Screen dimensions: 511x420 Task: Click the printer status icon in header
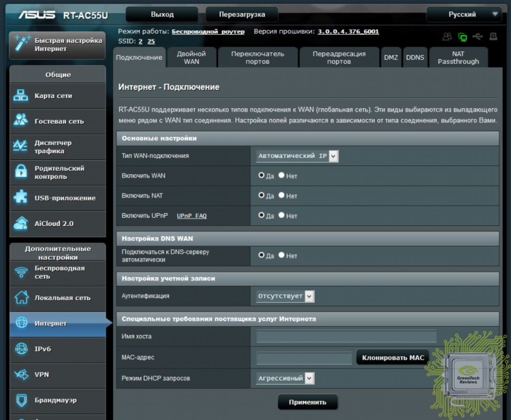pos(493,37)
